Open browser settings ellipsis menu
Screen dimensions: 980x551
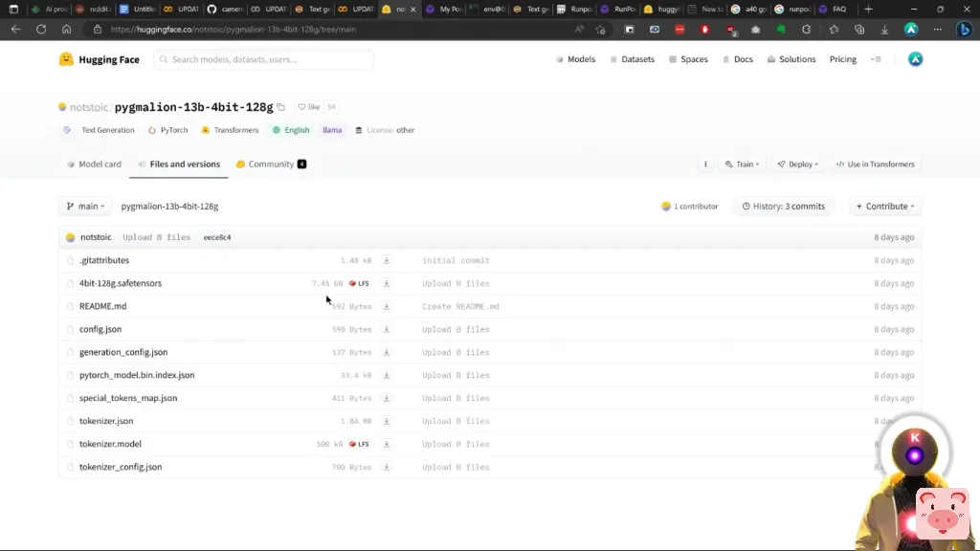pos(938,30)
